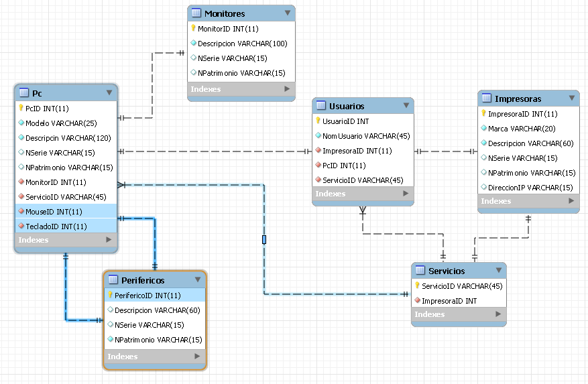588x384 pixels.
Task: Collapse the Impresoras table with header arrow
Action: coord(571,99)
